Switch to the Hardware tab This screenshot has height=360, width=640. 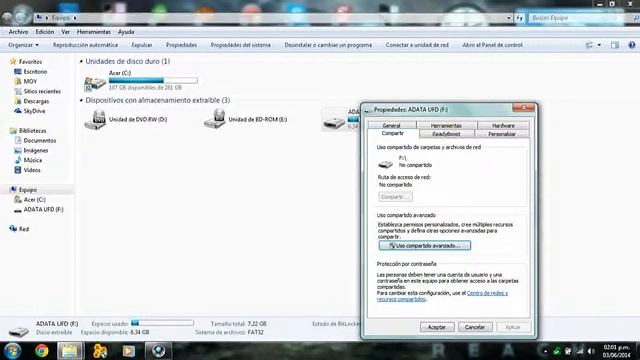pyautogui.click(x=503, y=125)
